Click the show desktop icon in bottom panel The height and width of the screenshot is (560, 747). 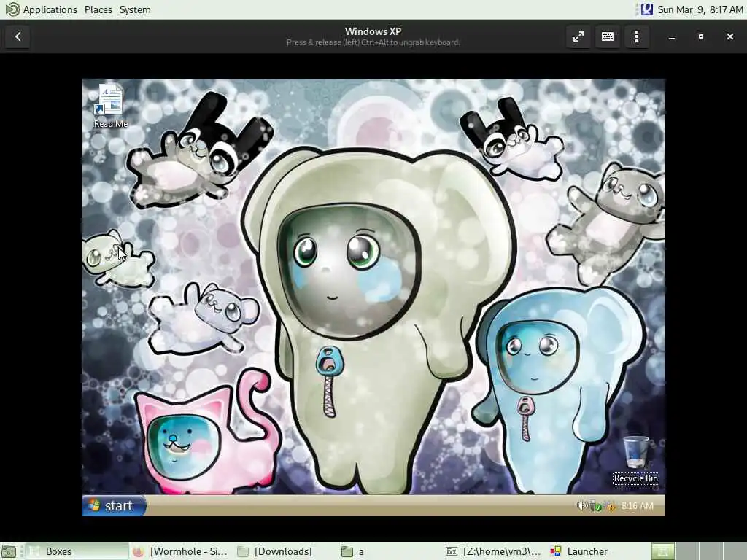pos(9,551)
